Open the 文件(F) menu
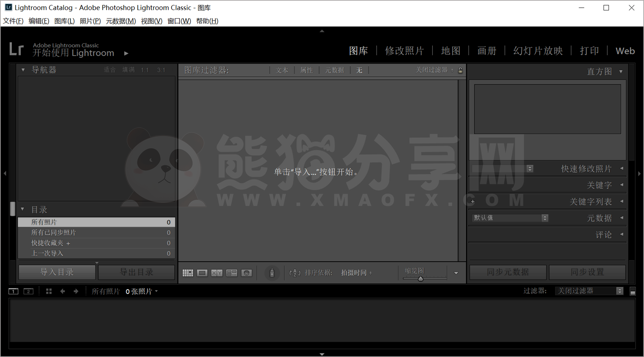The height and width of the screenshot is (357, 644). pyautogui.click(x=13, y=21)
